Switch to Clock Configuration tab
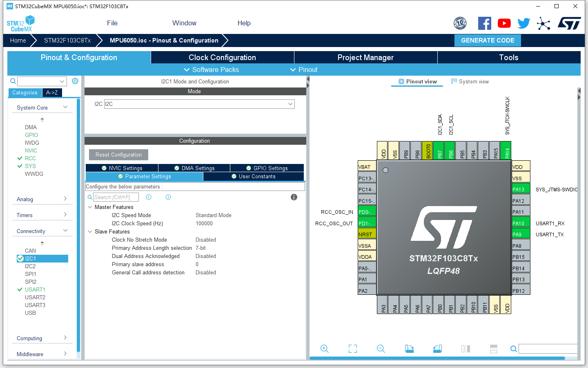Image resolution: width=588 pixels, height=368 pixels. click(222, 57)
